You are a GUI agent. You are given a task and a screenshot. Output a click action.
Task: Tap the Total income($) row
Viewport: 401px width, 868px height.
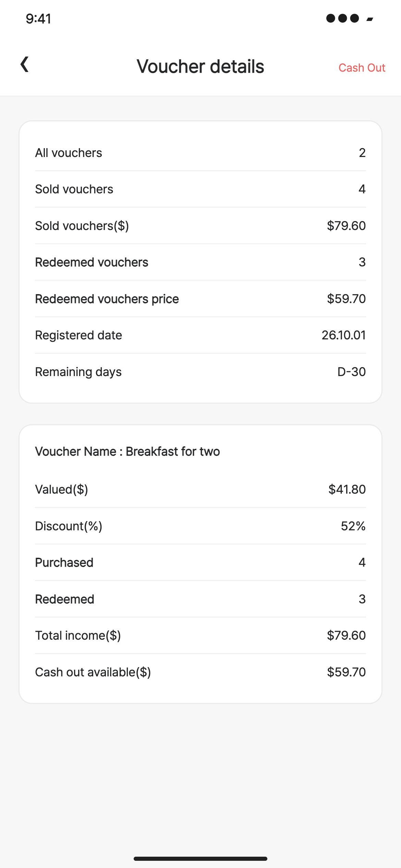200,636
